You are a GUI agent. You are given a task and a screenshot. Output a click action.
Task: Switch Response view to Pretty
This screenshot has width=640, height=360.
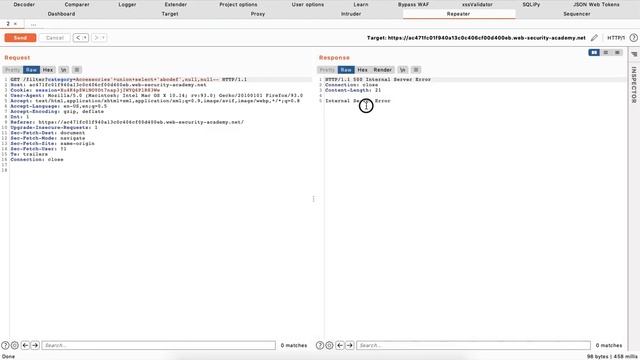[x=327, y=70]
